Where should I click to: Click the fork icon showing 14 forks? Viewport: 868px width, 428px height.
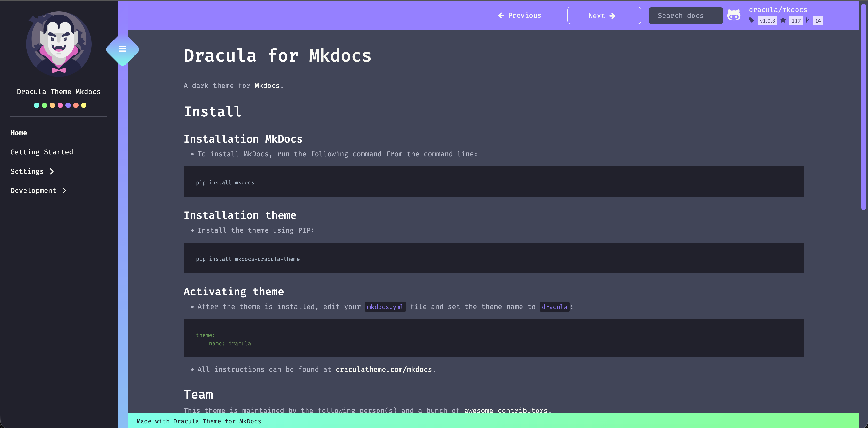(x=808, y=21)
